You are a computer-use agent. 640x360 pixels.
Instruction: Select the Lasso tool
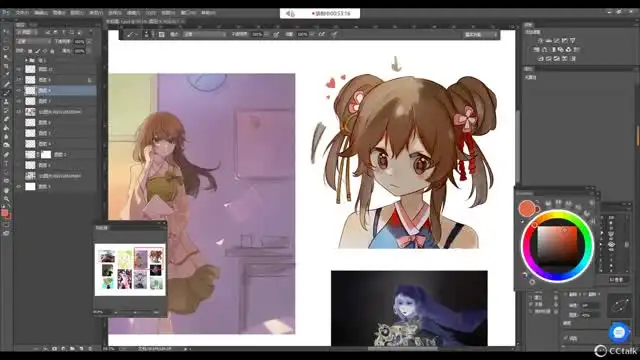point(6,49)
